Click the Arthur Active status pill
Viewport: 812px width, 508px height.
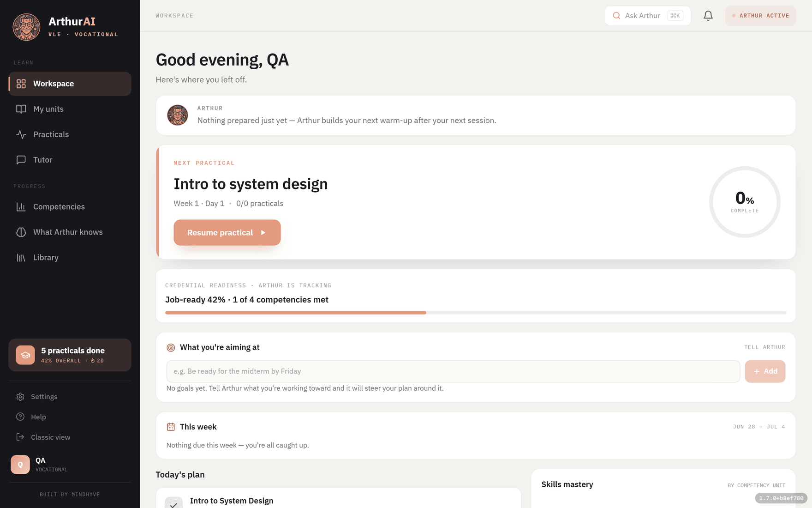point(760,16)
